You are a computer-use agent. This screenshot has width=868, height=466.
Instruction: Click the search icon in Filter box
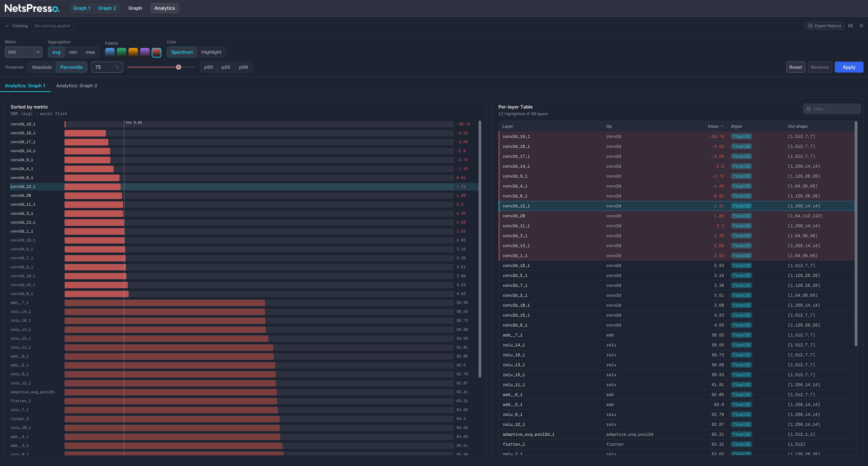809,109
